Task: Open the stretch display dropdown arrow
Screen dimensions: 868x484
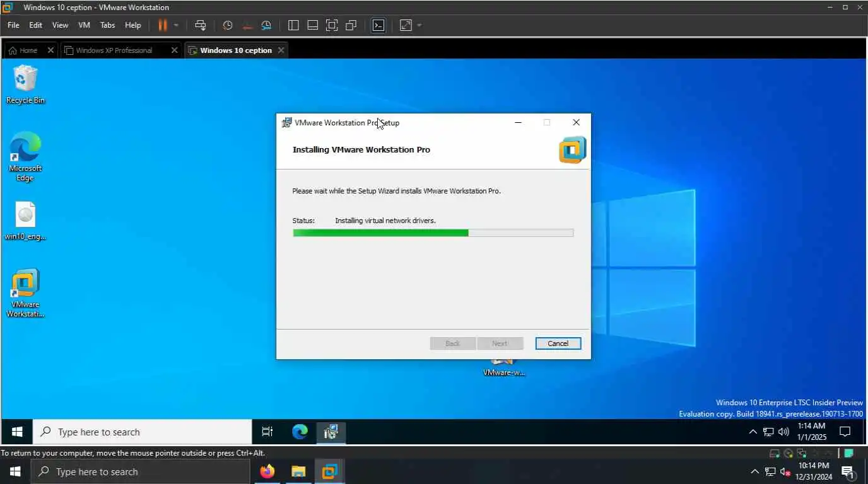Action: click(x=419, y=25)
